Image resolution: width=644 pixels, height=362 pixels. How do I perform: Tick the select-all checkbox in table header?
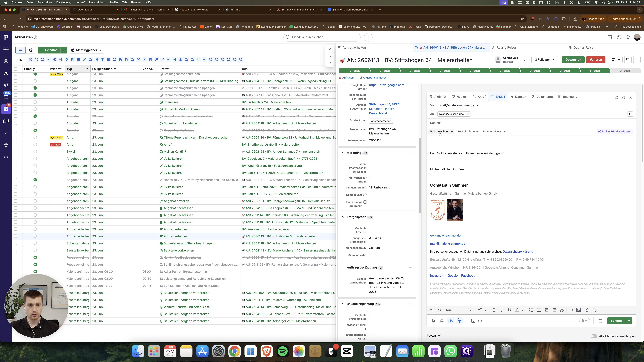[x=16, y=69]
